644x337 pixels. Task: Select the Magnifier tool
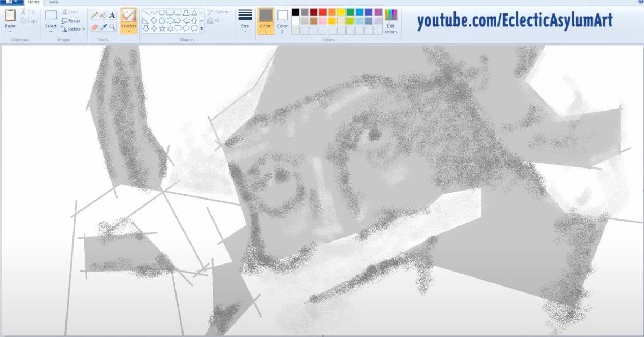[112, 27]
